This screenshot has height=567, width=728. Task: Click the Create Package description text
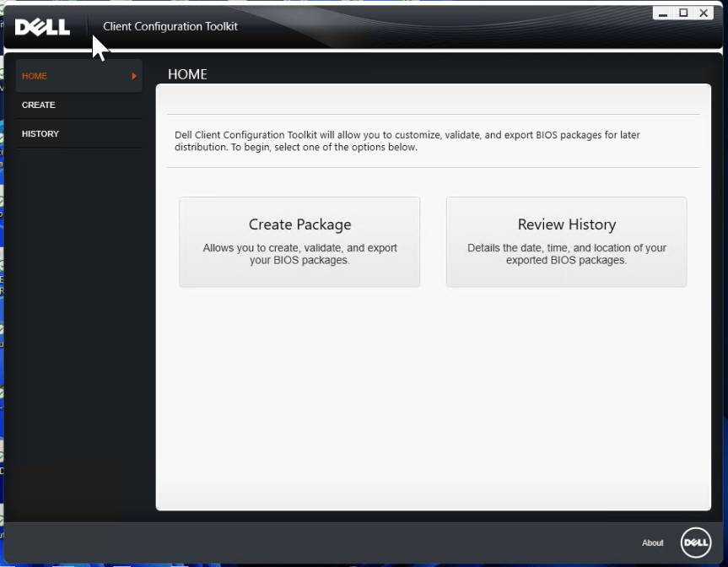point(299,255)
